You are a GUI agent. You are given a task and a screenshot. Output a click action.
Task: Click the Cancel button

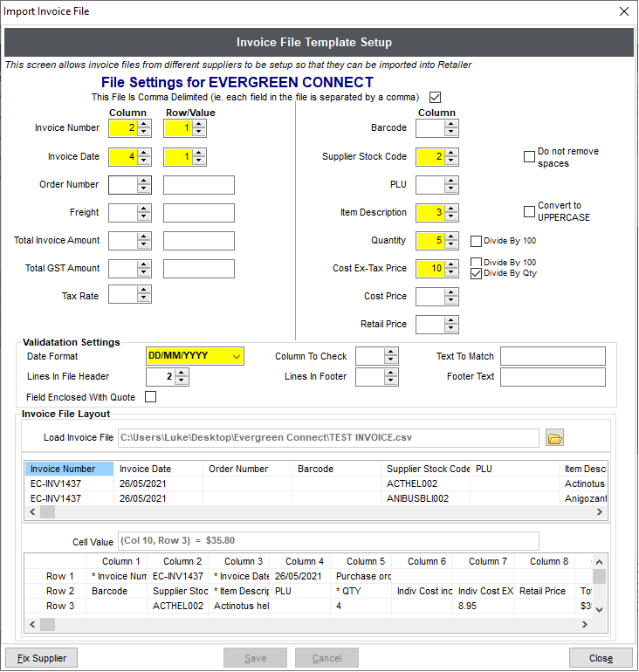click(x=327, y=658)
